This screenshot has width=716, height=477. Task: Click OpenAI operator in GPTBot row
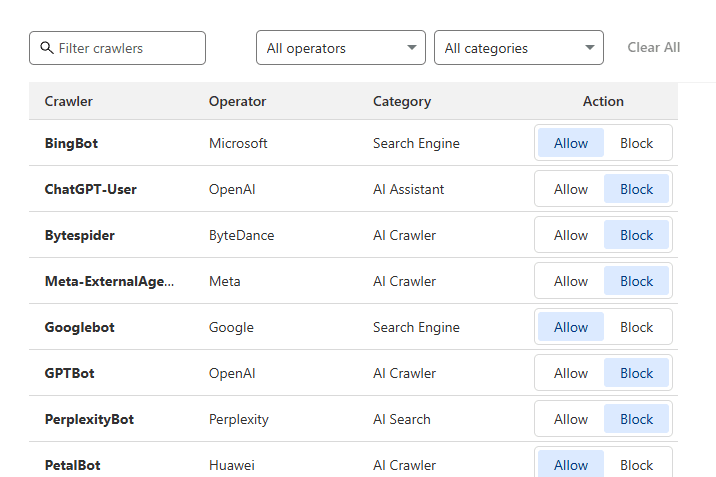(x=232, y=373)
